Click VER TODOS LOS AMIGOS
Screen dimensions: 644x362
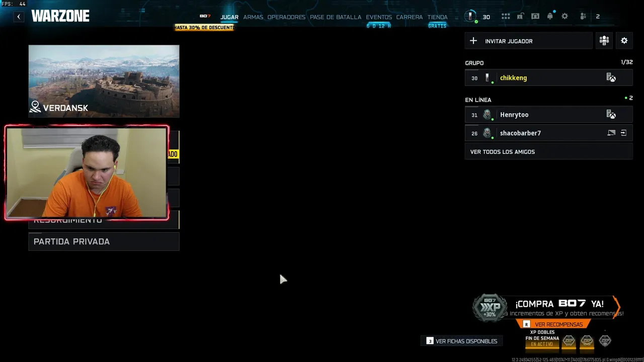(549, 152)
